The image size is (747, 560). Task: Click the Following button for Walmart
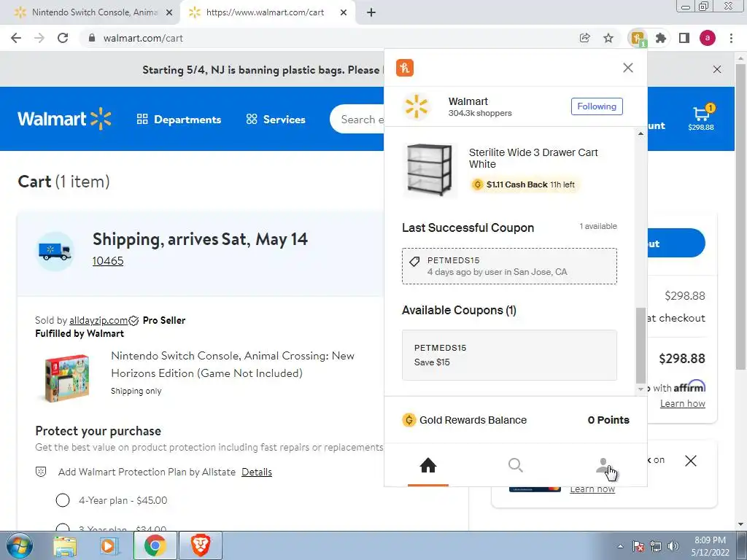point(597,106)
